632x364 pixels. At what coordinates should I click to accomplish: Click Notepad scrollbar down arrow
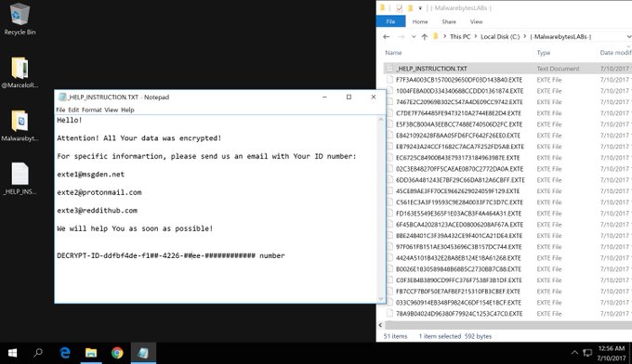pyautogui.click(x=381, y=298)
